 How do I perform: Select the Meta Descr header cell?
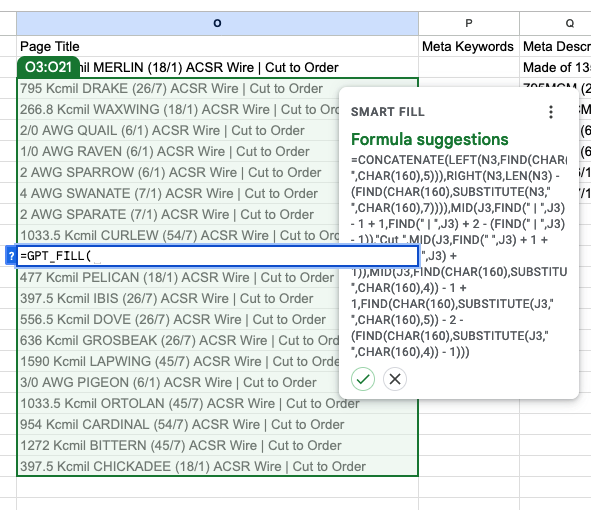click(x=556, y=46)
